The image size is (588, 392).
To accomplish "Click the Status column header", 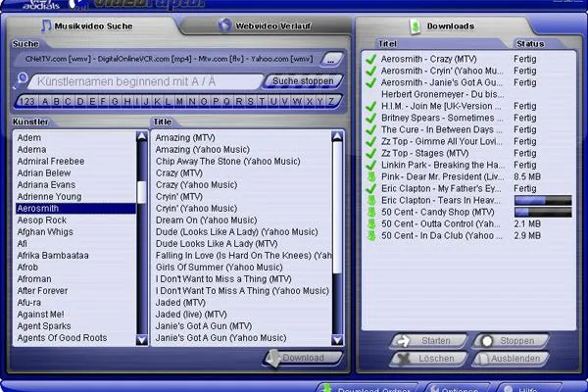I will (530, 44).
